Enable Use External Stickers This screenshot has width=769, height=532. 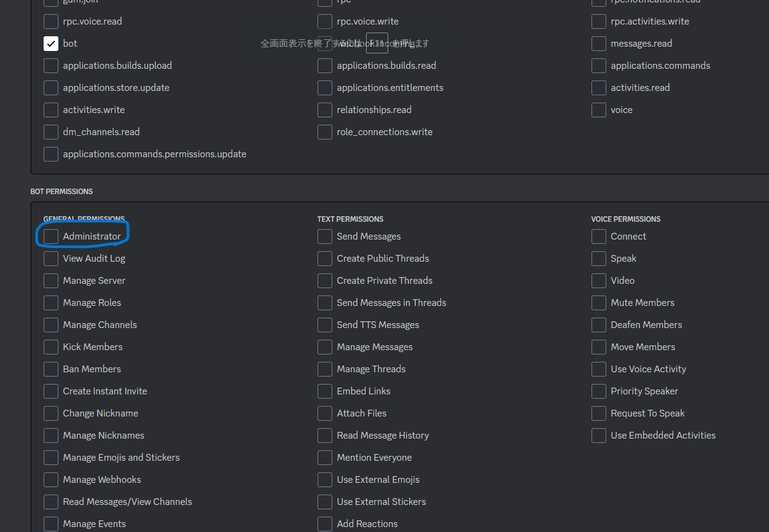coord(325,502)
